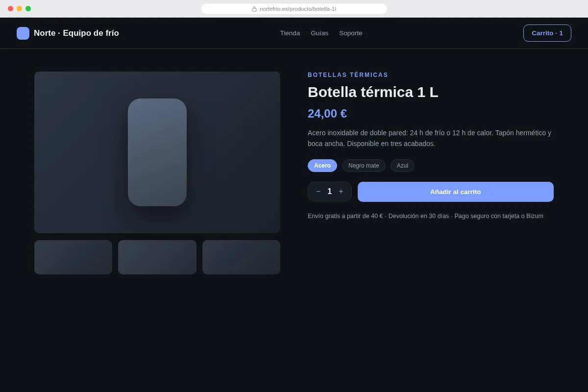Close the browser window with red button

10,9
